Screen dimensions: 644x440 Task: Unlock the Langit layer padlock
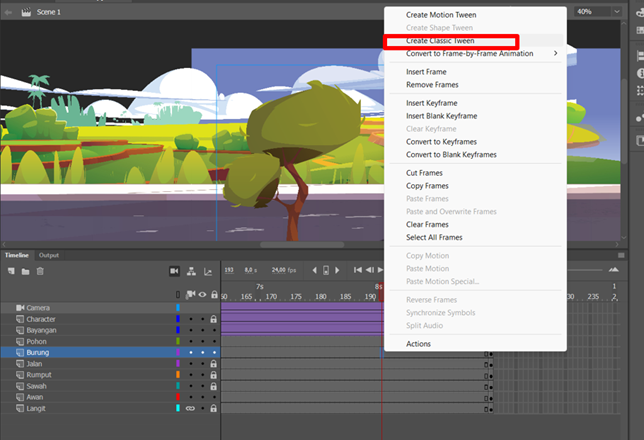[214, 408]
